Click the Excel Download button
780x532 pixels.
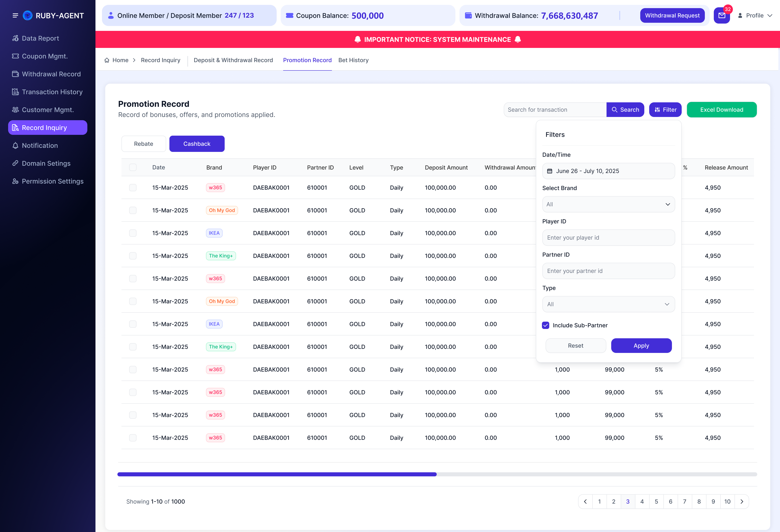(x=721, y=110)
